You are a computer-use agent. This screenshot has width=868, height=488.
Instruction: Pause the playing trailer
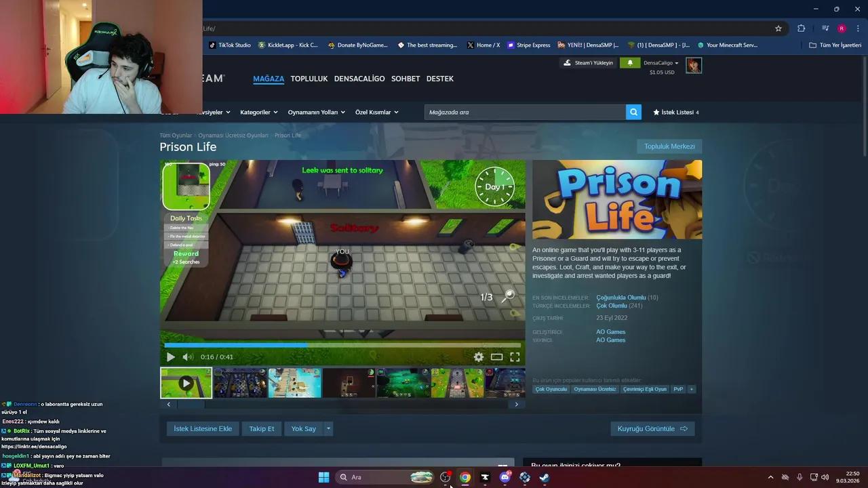point(170,357)
